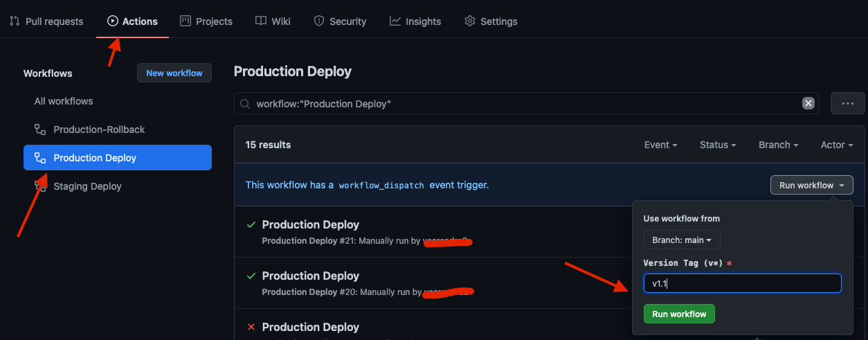Expand the Status filter dropdown
Image resolution: width=868 pixels, height=340 pixels.
(x=718, y=145)
